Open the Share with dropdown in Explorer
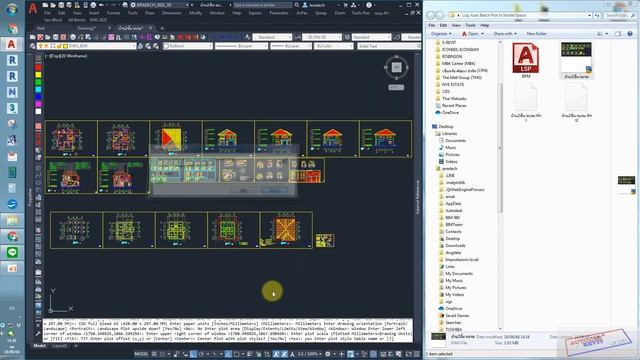The image size is (640, 360). pos(505,33)
